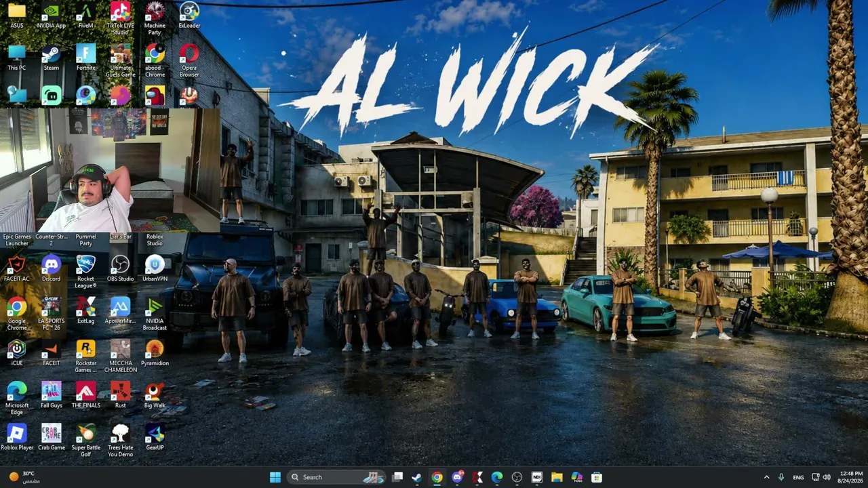Select the FiveM desktop shortcut

tap(85, 16)
